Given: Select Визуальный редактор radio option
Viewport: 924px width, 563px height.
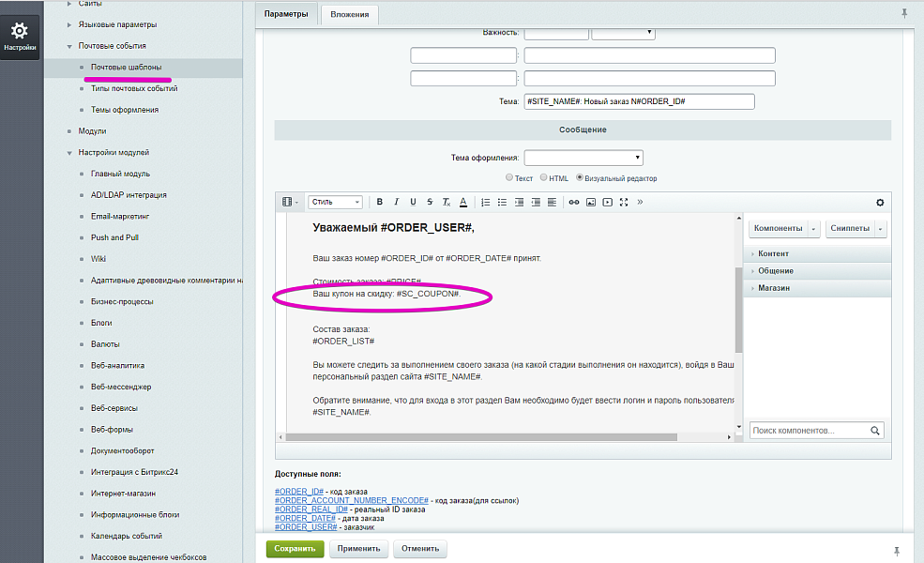Looking at the screenshot, I should [581, 177].
